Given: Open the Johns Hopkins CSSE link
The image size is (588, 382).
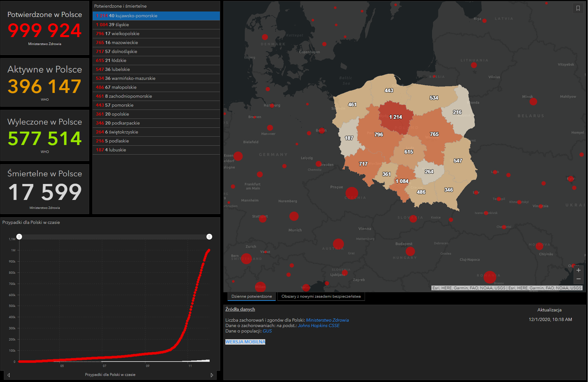Looking at the screenshot, I should pyautogui.click(x=319, y=325).
